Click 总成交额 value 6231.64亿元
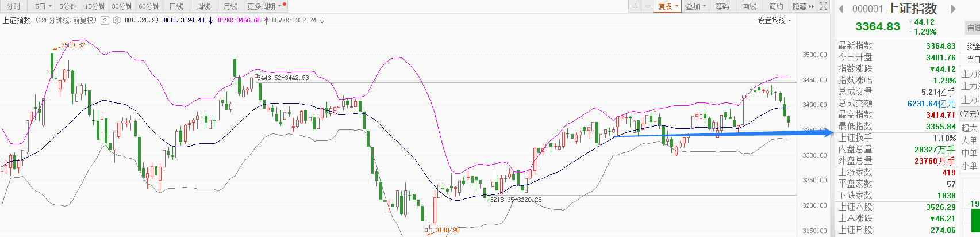Image resolution: width=980 pixels, height=237 pixels. tap(931, 104)
